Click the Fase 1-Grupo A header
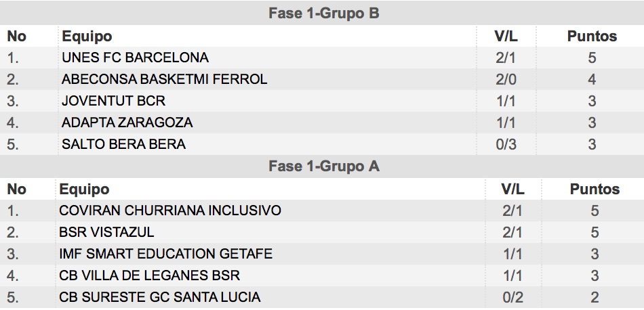644x310 pixels. tap(323, 167)
